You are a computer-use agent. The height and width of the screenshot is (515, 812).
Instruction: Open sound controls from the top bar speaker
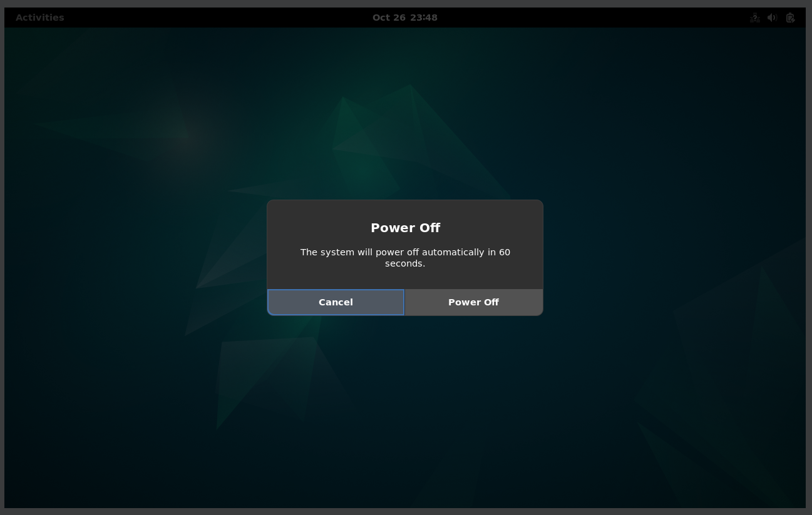[773, 18]
